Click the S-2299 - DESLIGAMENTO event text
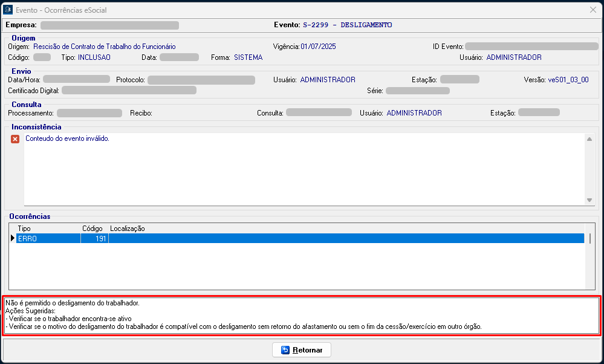The height and width of the screenshot is (364, 604). (x=347, y=25)
